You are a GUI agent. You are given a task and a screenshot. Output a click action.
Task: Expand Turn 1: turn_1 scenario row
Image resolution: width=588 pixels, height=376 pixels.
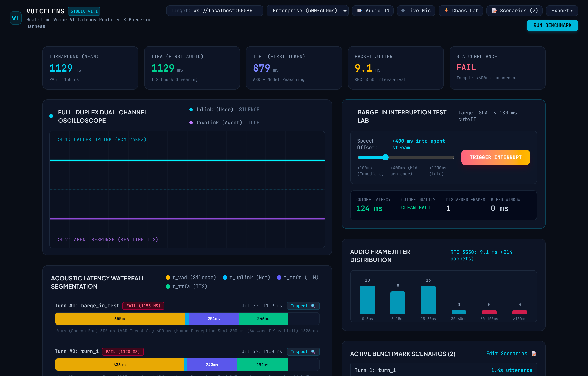tap(443, 370)
